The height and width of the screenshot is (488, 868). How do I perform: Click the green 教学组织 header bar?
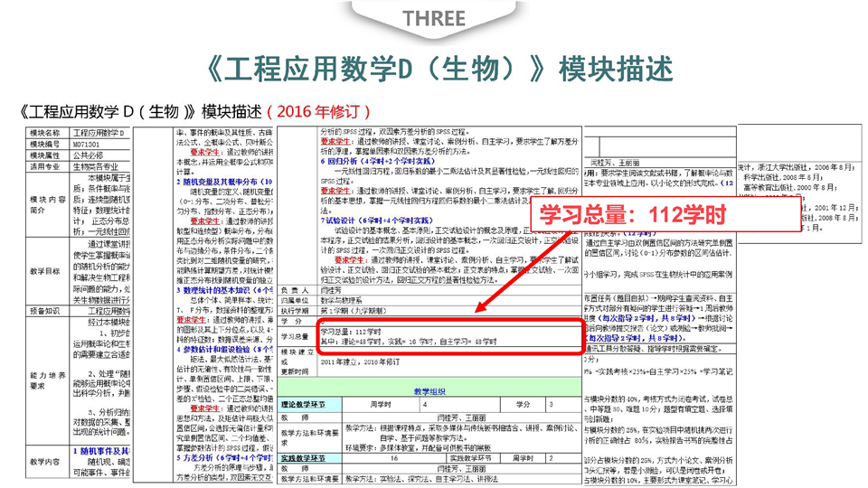coord(429,392)
